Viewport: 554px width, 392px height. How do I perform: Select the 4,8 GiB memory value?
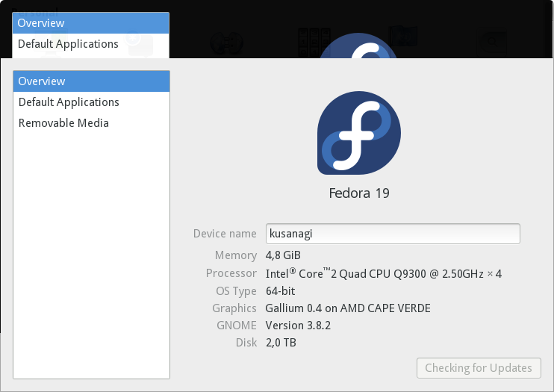[x=283, y=255]
